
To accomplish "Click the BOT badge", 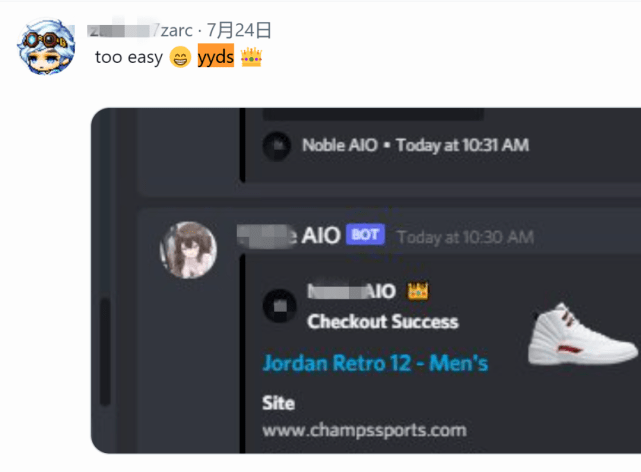I will (365, 235).
